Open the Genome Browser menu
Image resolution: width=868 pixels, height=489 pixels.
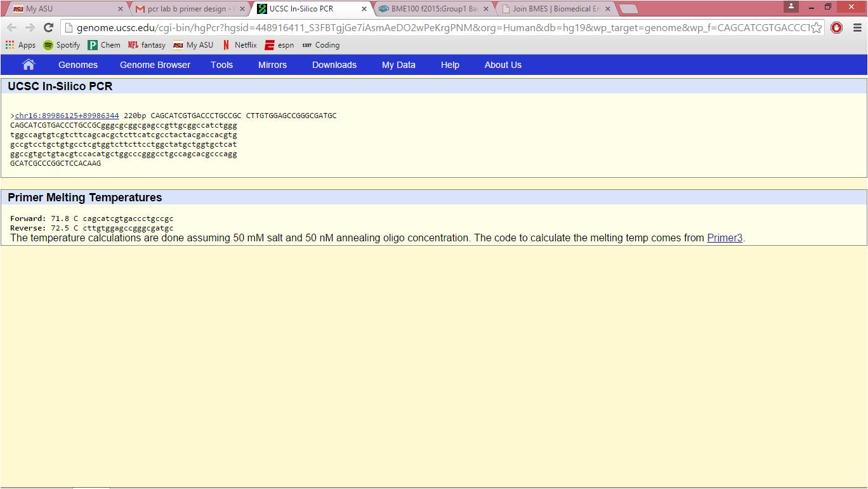155,65
